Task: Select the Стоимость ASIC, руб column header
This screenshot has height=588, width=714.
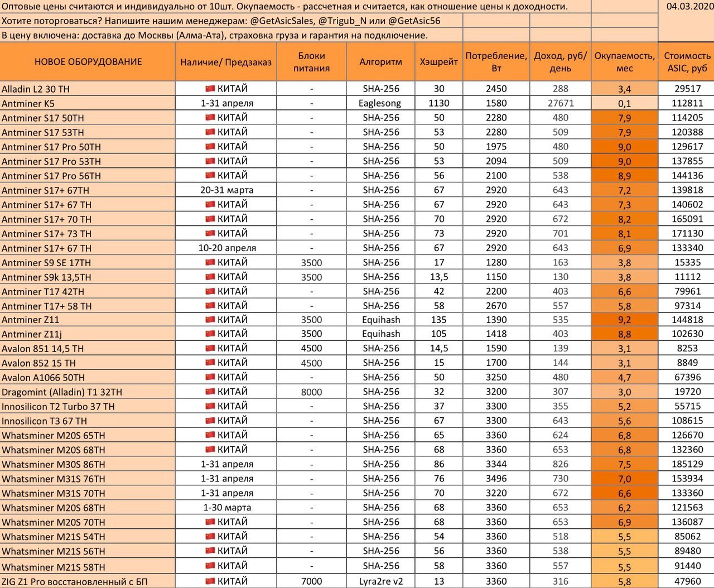Action: point(687,62)
